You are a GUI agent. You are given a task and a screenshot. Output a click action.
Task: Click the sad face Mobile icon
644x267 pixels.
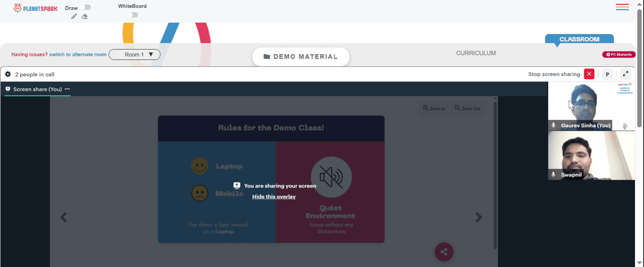click(x=200, y=193)
